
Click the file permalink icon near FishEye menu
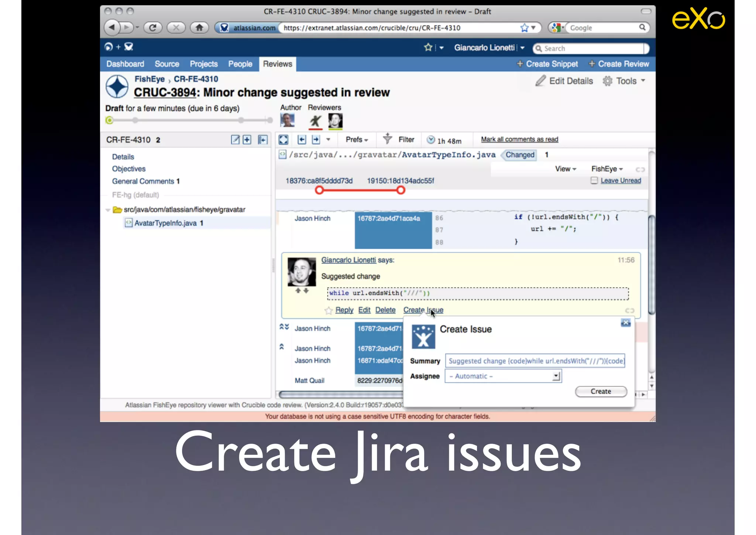coord(640,169)
